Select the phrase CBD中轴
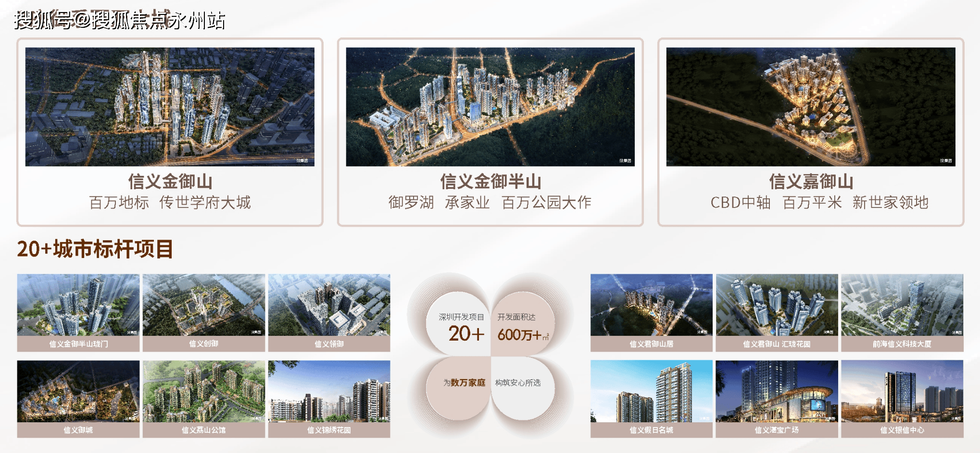 741,202
